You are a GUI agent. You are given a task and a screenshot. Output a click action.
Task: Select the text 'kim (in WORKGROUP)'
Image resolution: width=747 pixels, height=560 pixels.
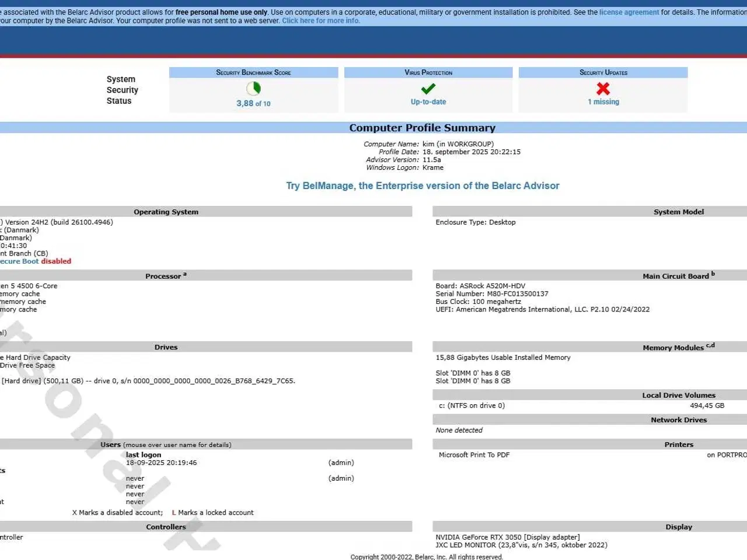pyautogui.click(x=458, y=144)
